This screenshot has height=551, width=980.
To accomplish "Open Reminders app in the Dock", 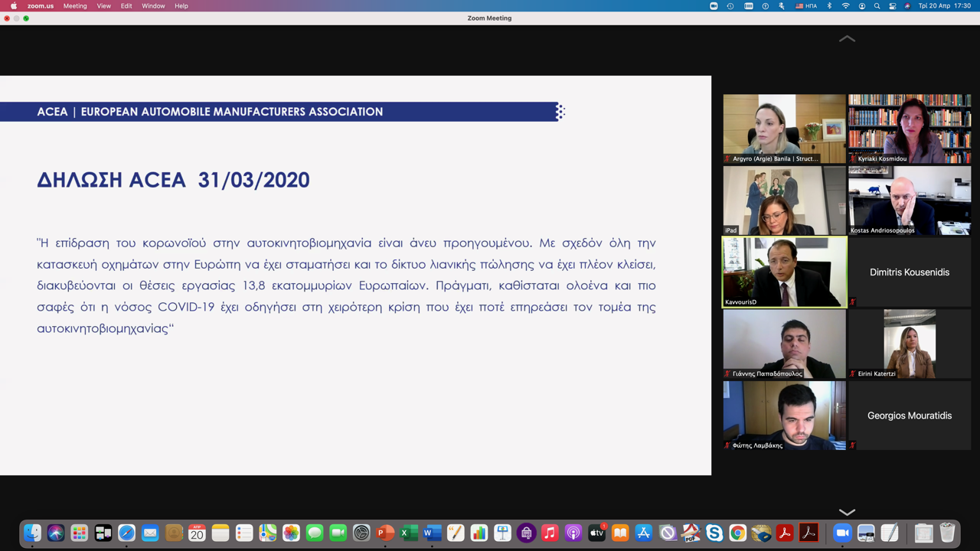I will (x=244, y=533).
